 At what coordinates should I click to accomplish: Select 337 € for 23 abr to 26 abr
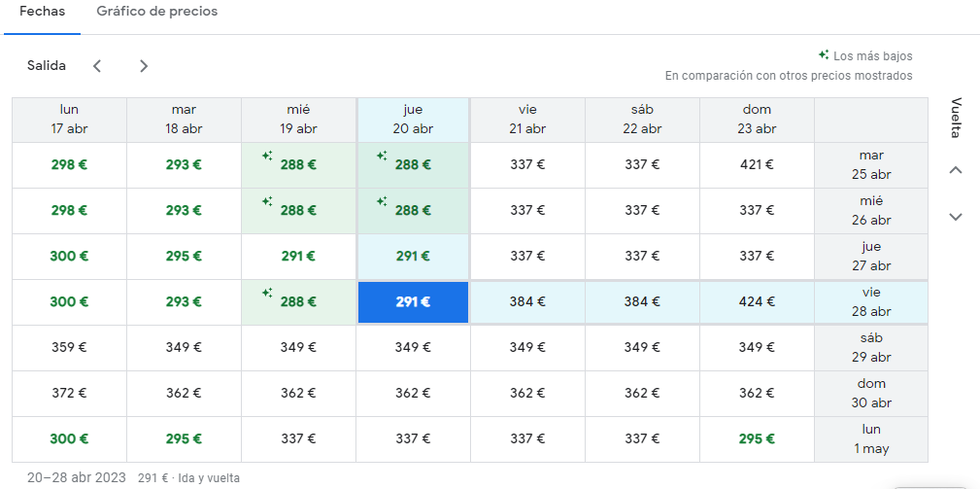pos(757,211)
